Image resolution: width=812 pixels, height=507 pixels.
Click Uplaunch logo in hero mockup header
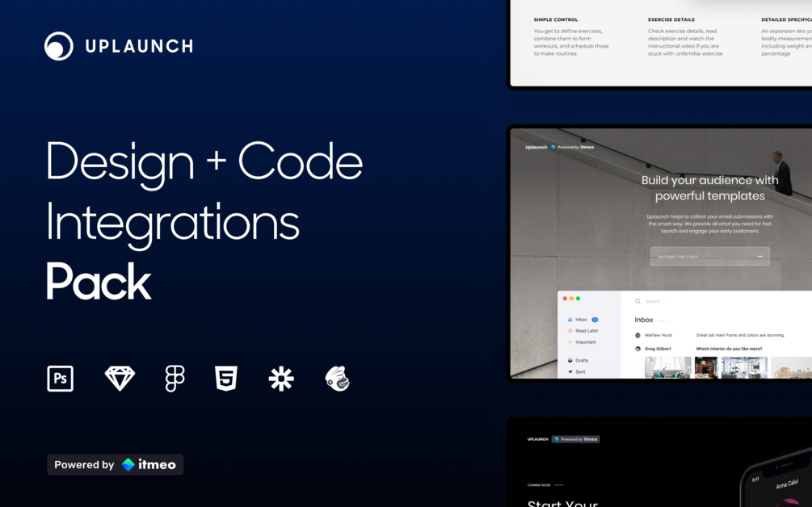[536, 148]
